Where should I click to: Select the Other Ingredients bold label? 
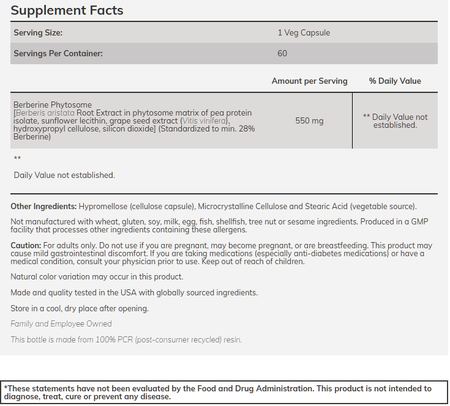(44, 206)
